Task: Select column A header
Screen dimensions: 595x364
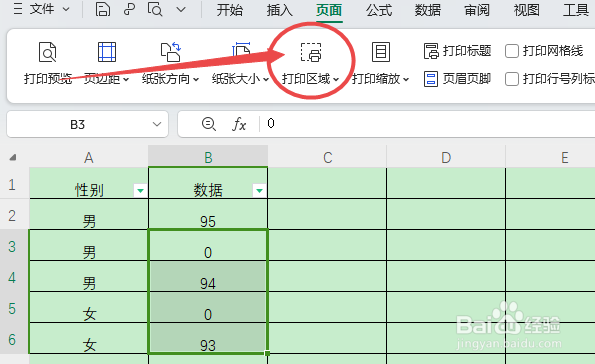Action: click(89, 157)
